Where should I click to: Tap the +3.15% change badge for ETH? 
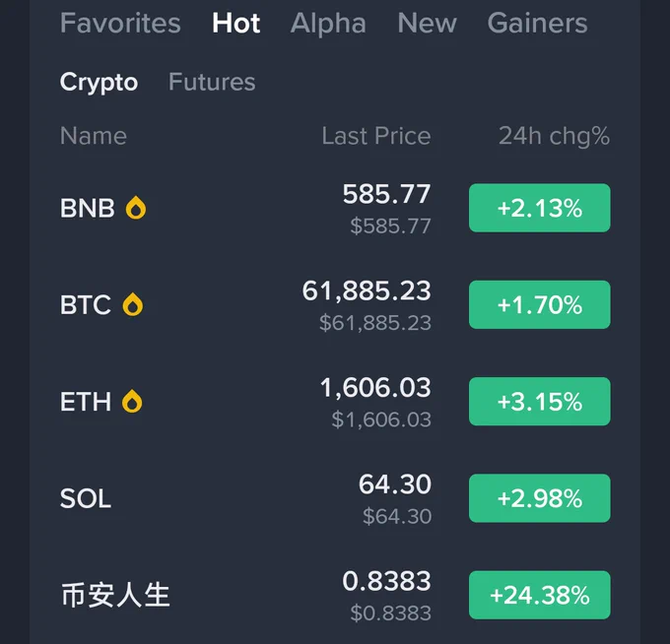[539, 402]
